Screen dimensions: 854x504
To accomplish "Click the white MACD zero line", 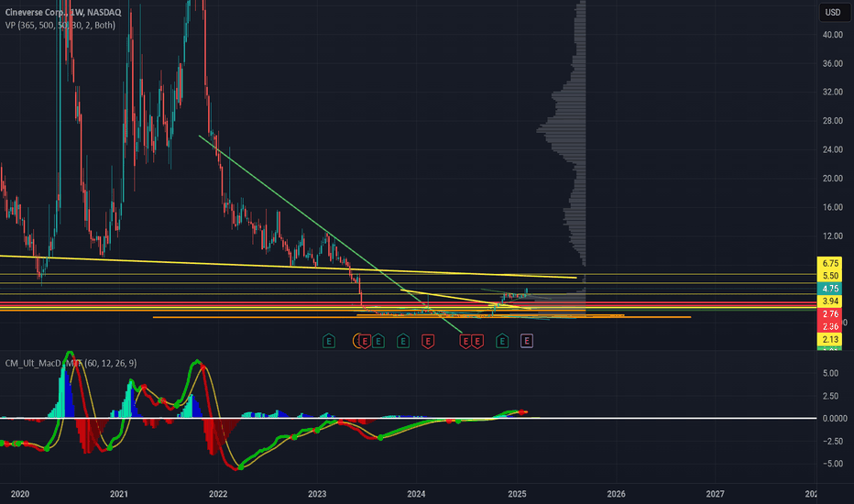I will [x=409, y=419].
